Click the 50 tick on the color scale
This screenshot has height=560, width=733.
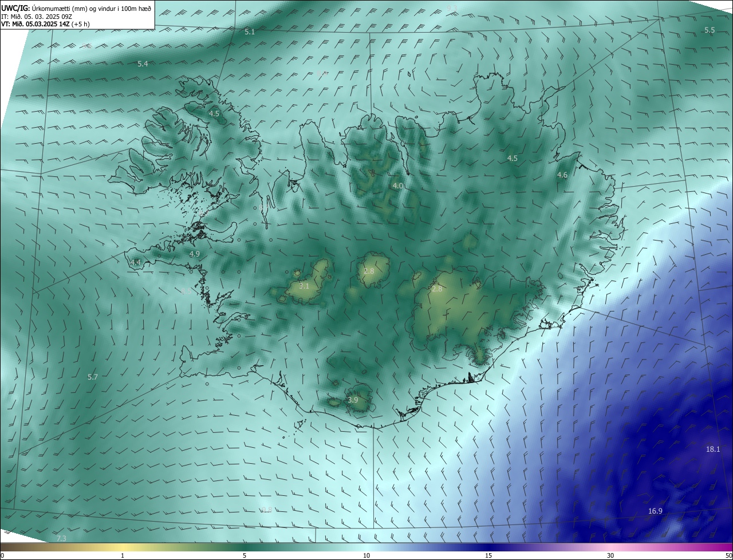728,555
